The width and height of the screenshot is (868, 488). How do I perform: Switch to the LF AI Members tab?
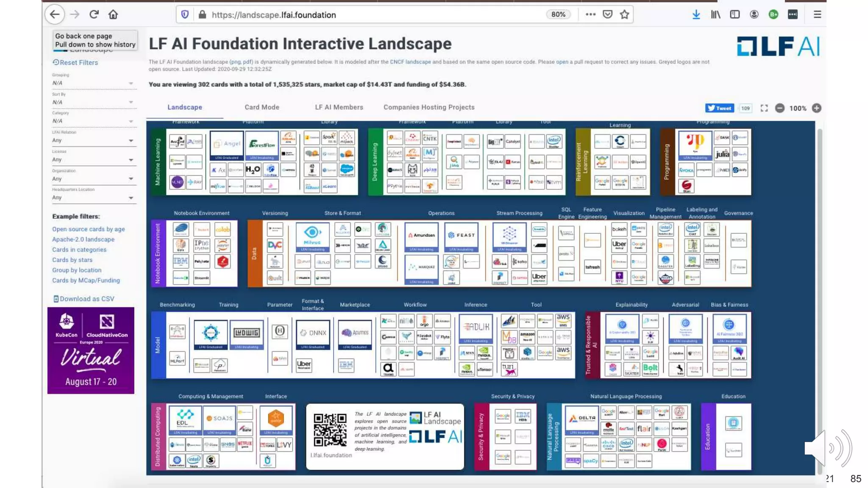[339, 107]
